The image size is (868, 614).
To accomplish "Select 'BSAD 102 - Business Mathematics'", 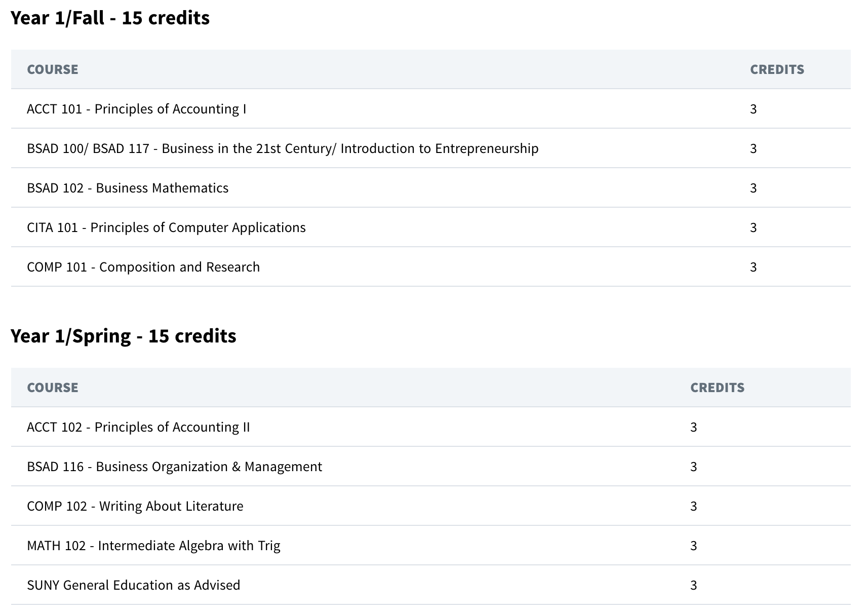I will coord(128,188).
